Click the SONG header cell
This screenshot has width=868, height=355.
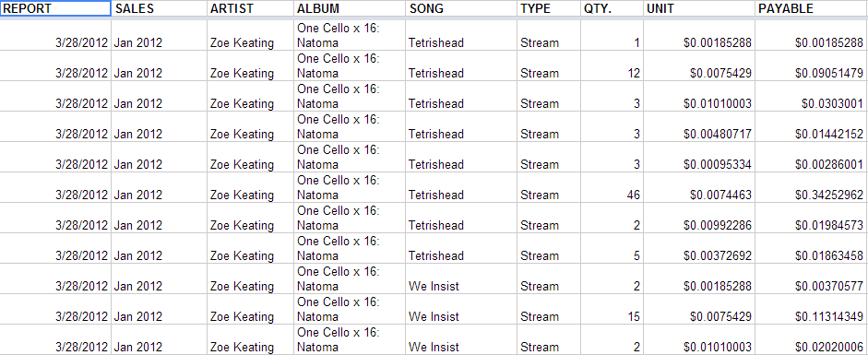462,8
